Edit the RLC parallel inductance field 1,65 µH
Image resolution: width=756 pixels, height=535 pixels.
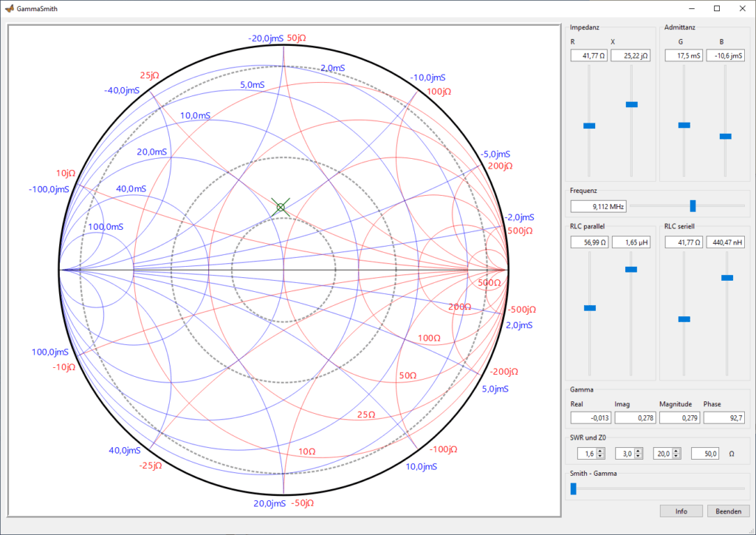[x=631, y=242]
